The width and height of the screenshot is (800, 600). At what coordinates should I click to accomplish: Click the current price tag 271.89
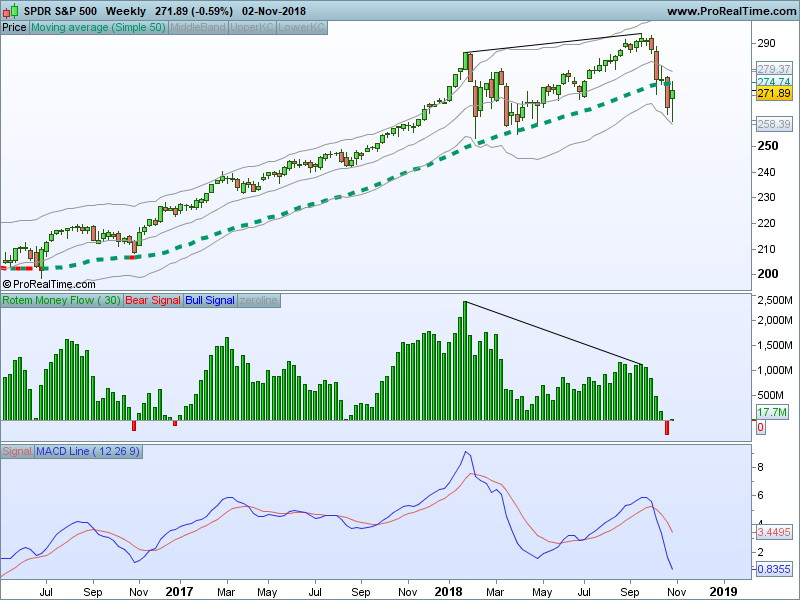(773, 93)
